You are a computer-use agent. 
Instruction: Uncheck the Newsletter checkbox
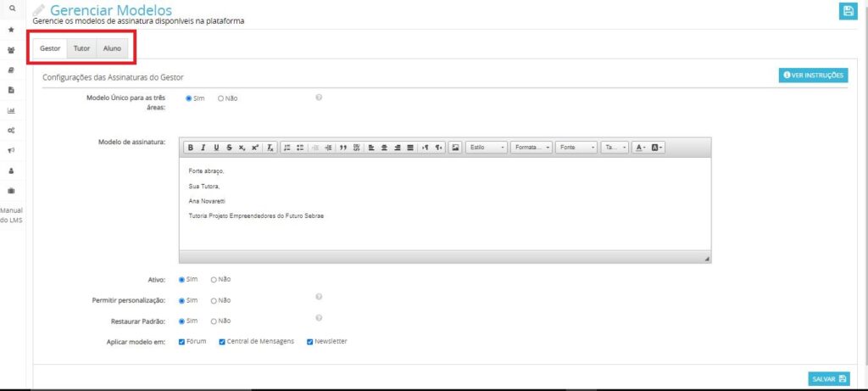[310, 342]
